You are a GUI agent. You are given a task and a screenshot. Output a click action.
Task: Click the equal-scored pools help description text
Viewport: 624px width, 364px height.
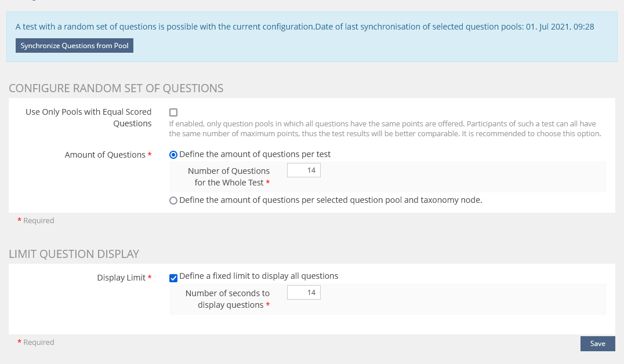coord(385,129)
